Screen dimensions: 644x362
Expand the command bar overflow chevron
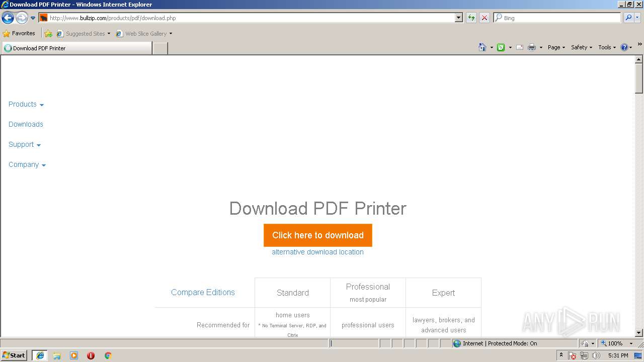pos(639,44)
